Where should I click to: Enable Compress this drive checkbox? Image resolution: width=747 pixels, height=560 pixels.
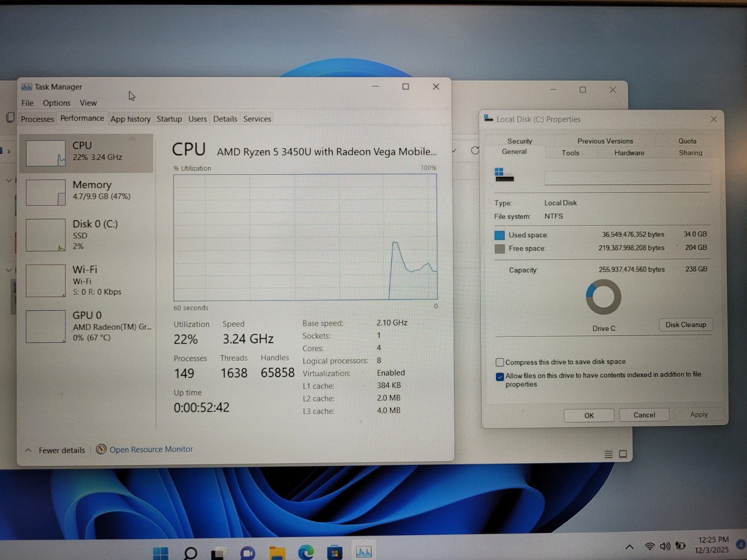[x=500, y=362]
